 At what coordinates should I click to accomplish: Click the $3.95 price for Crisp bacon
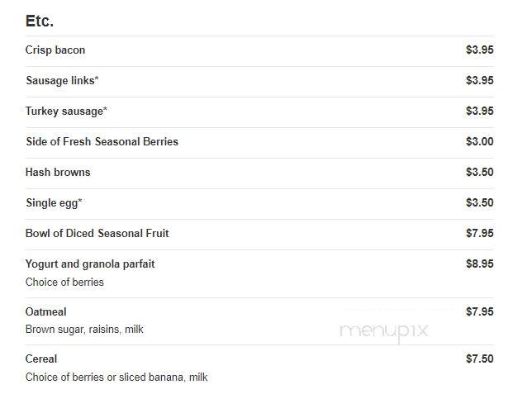coord(480,50)
